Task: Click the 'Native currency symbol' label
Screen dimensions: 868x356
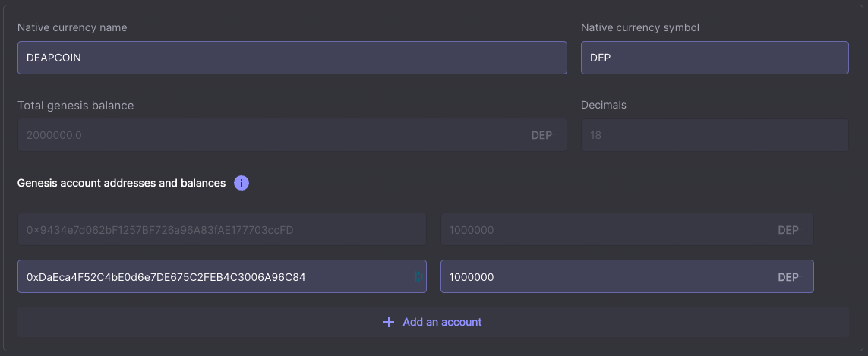Action: pos(640,27)
